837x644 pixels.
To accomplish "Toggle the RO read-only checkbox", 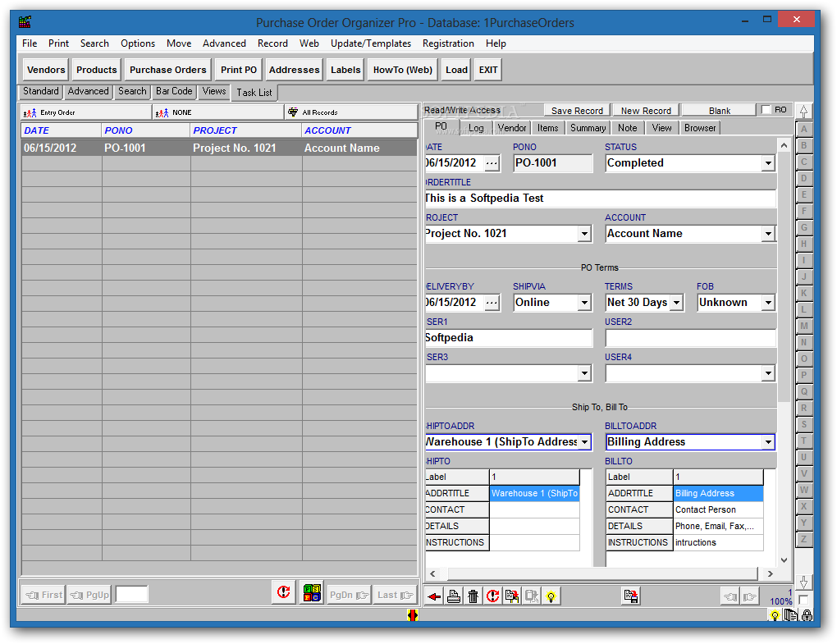I will (x=766, y=110).
